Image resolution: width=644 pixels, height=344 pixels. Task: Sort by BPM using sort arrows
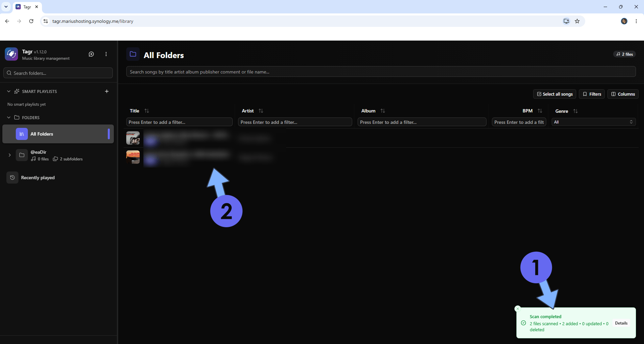(x=540, y=111)
